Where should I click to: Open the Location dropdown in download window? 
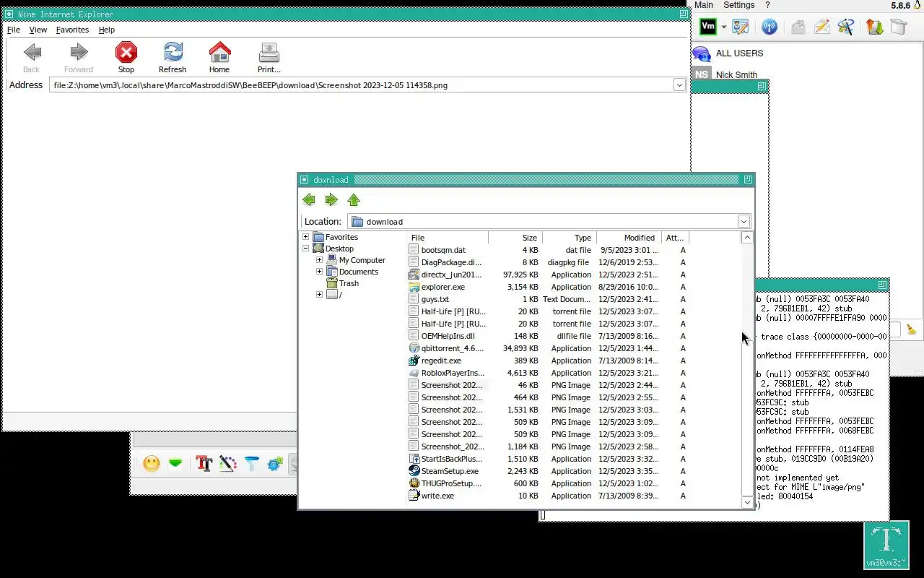click(744, 222)
